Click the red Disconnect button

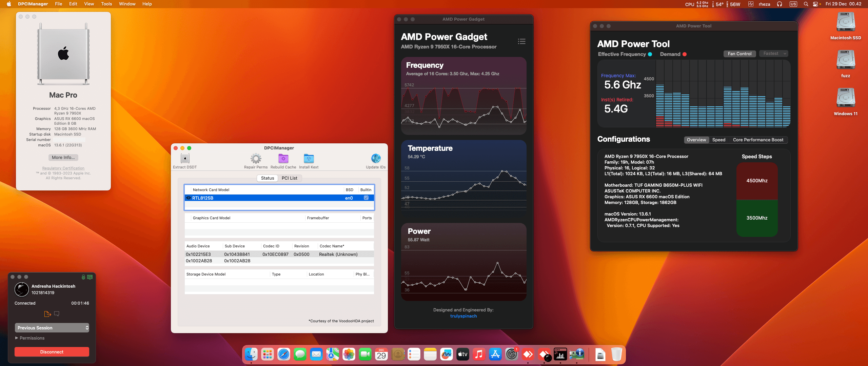(52, 352)
